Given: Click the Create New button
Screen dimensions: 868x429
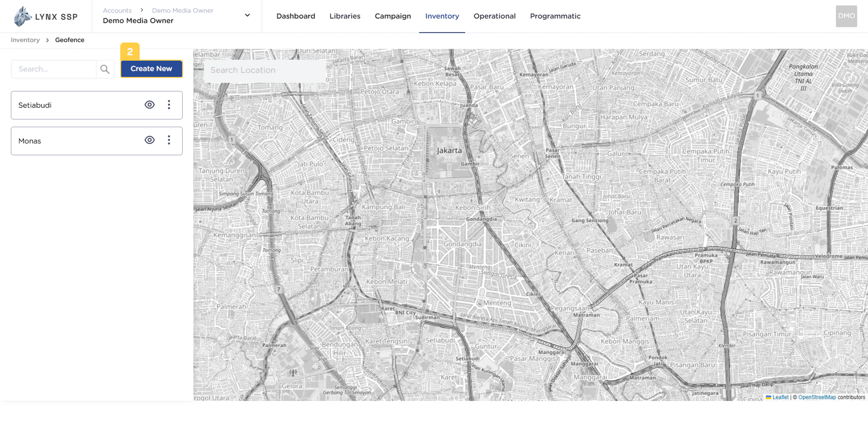Looking at the screenshot, I should 151,69.
